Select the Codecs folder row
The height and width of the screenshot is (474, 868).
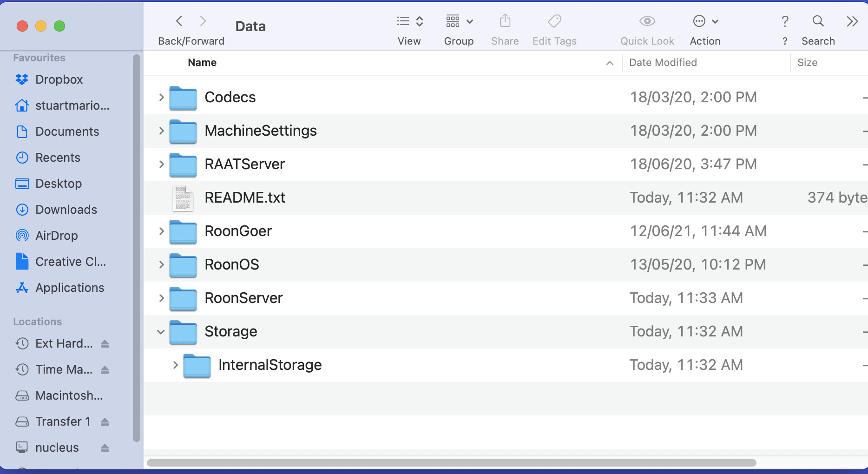tap(506, 97)
